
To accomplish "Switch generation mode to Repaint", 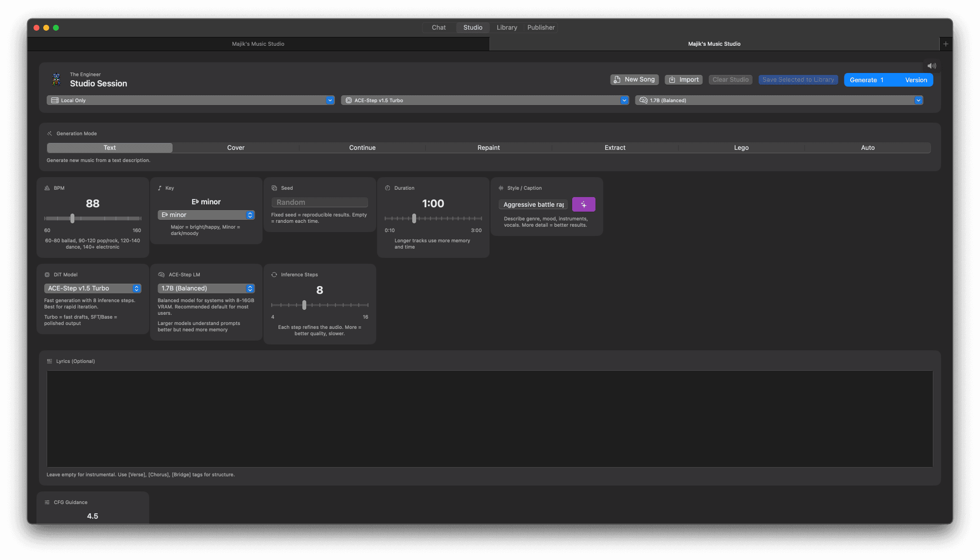I will click(x=489, y=147).
